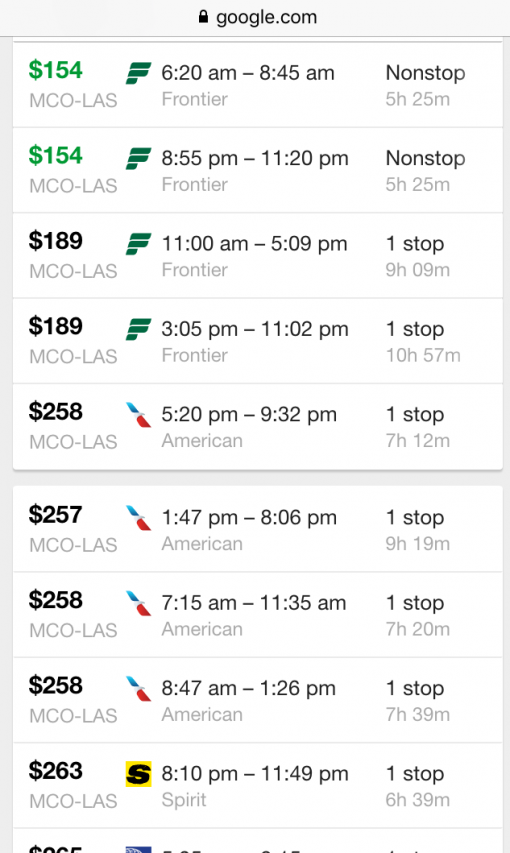Tap the Frontier logo on 8:55 pm flight

pos(138,159)
